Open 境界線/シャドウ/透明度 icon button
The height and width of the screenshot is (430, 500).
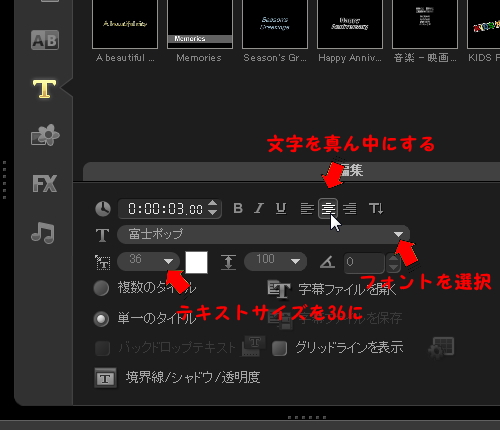105,378
